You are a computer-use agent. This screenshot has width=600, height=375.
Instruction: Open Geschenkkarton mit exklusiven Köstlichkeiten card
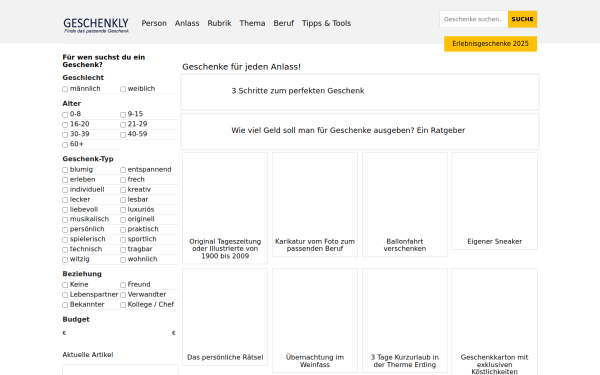pyautogui.click(x=494, y=322)
